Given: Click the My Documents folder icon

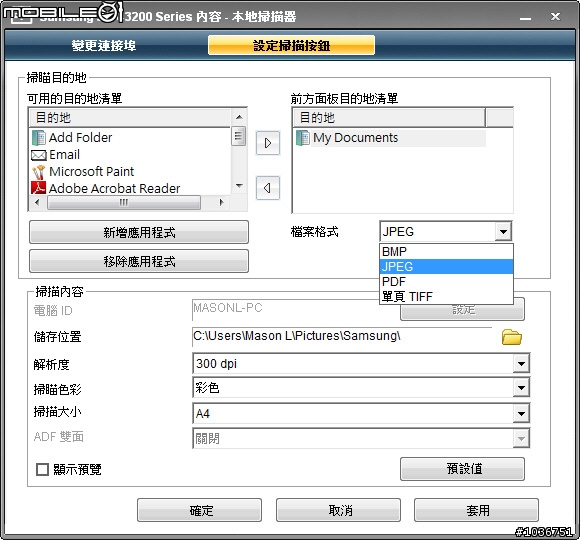Looking at the screenshot, I should click(x=303, y=138).
